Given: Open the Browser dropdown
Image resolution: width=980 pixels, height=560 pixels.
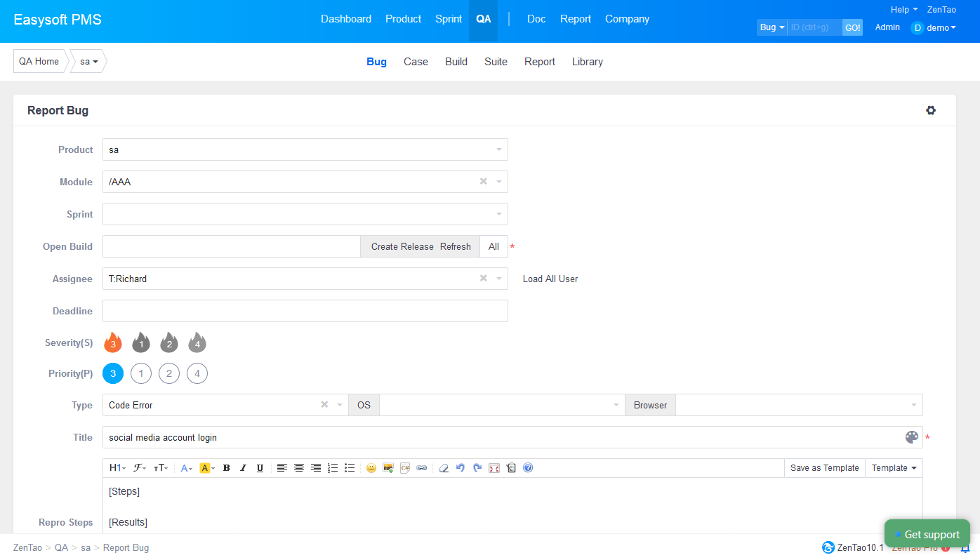Looking at the screenshot, I should [799, 405].
